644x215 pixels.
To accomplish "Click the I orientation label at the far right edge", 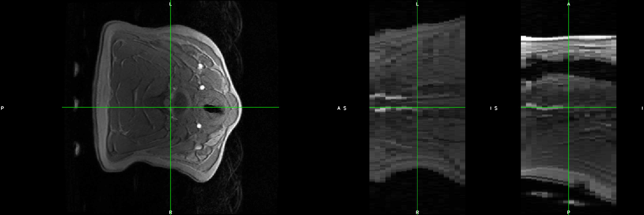I will [x=642, y=108].
